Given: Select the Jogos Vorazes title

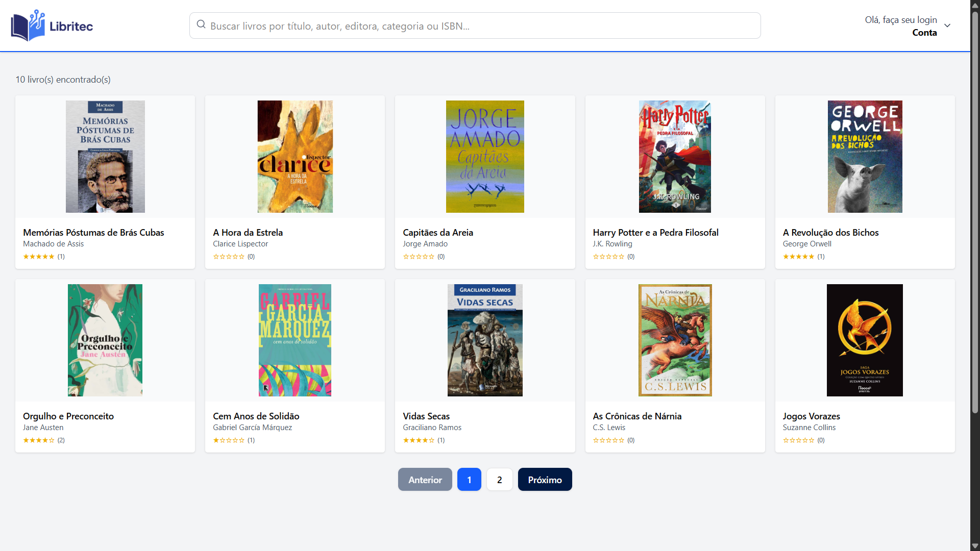Looking at the screenshot, I should pos(811,416).
